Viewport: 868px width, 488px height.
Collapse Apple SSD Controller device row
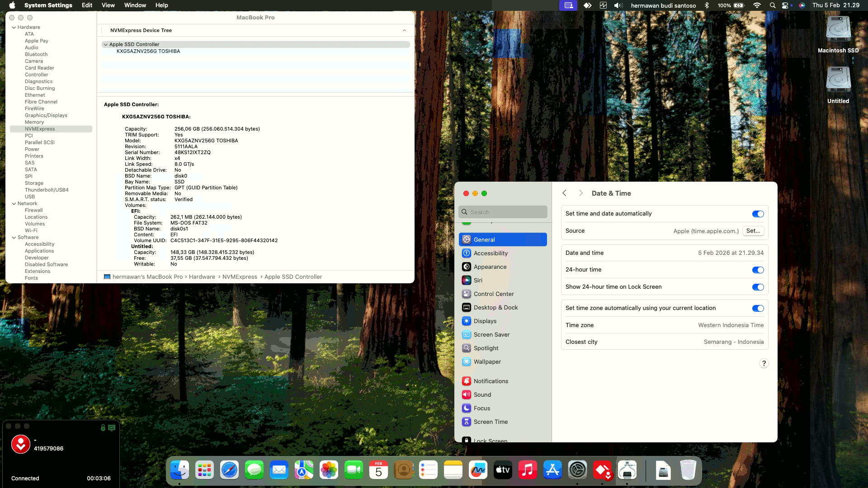tap(105, 45)
